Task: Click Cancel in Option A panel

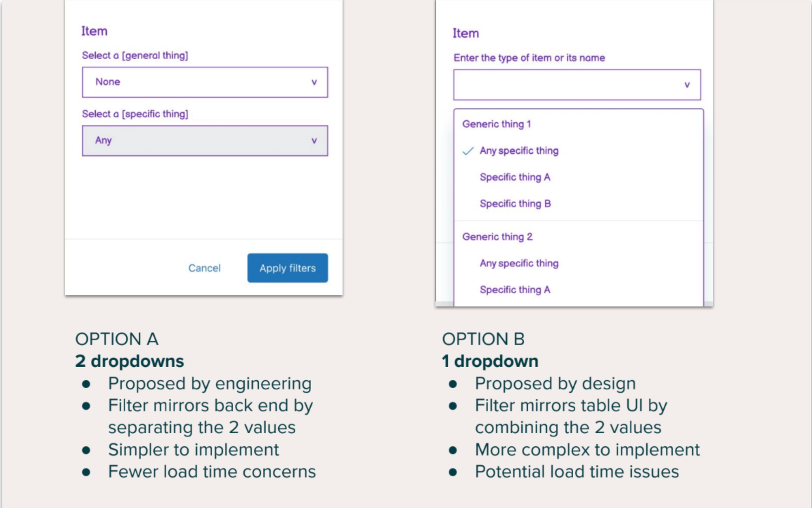Action: click(205, 268)
